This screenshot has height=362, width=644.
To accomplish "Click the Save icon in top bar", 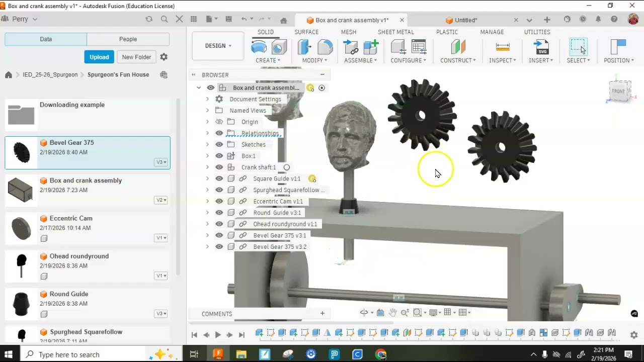I will pyautogui.click(x=228, y=19).
